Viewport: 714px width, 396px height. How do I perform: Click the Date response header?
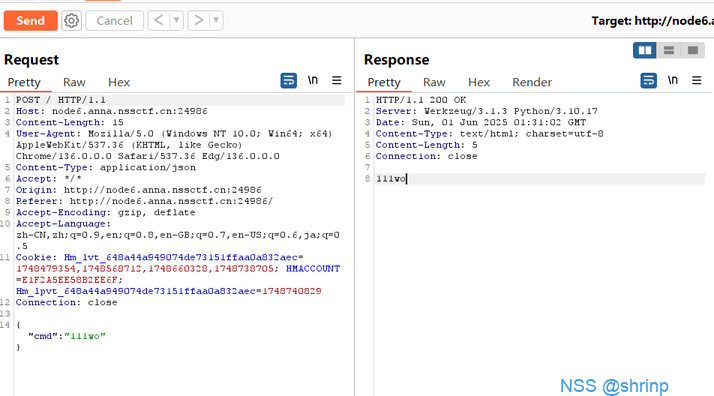(x=481, y=122)
